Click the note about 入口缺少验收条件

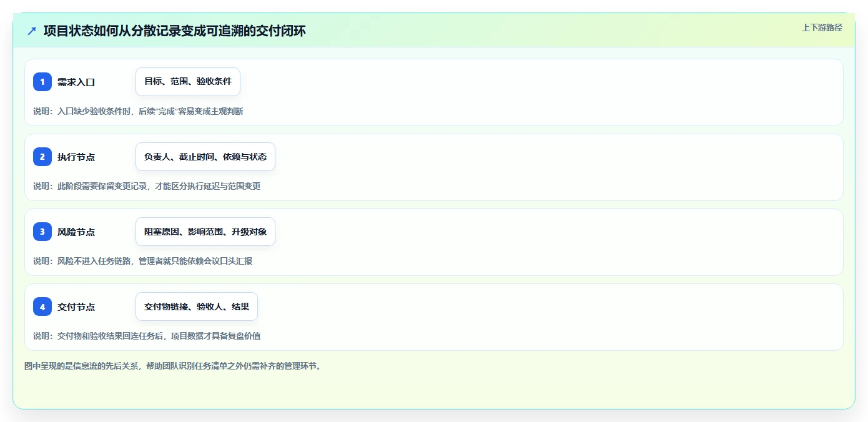pos(138,111)
